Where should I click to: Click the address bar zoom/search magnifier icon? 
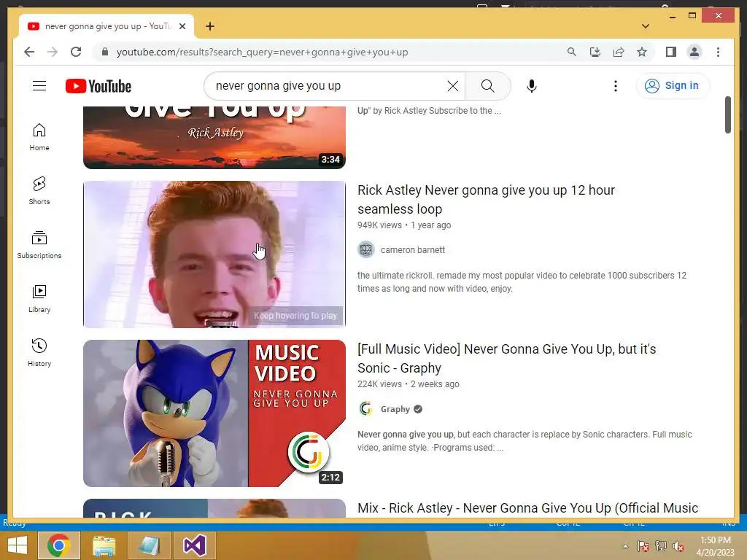click(x=571, y=52)
